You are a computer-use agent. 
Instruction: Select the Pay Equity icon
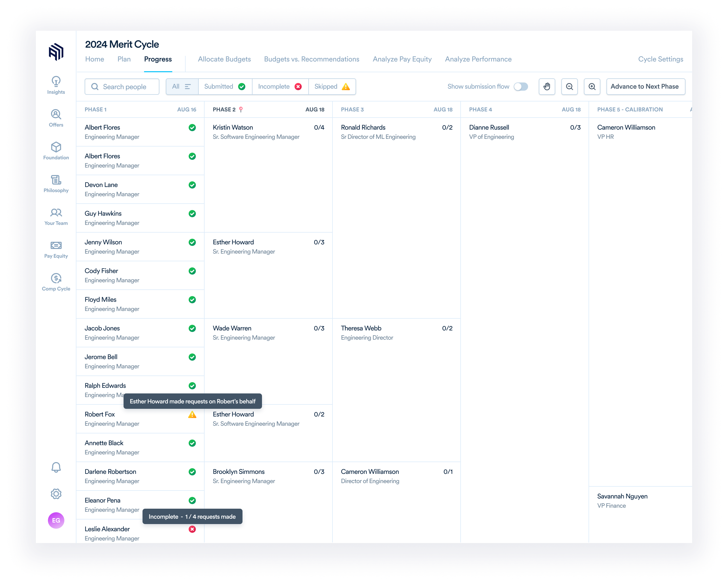tap(56, 246)
